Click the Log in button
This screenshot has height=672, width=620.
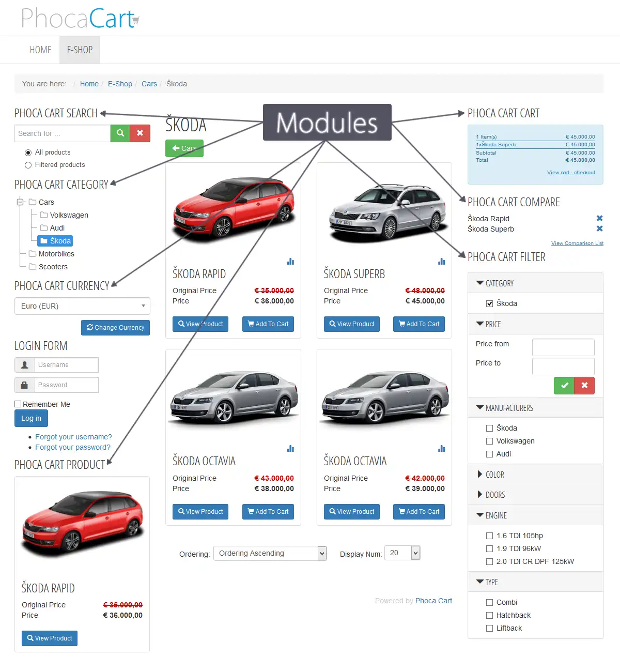[x=31, y=418]
